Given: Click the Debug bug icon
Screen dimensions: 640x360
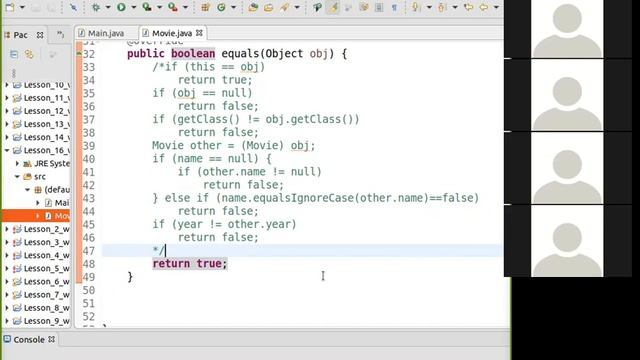Looking at the screenshot, I should [96, 7].
